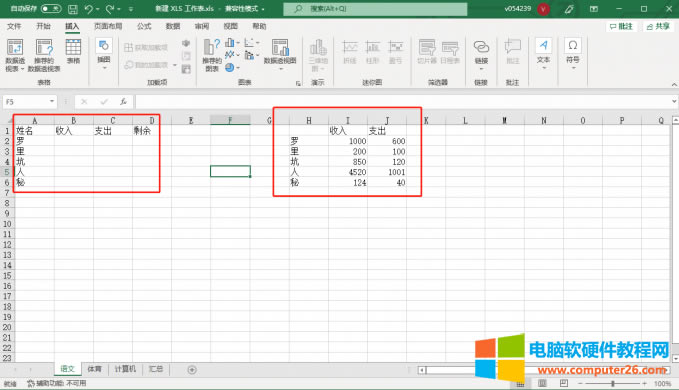
Task: Collapse the ribbon with the chevron
Action: [x=674, y=84]
